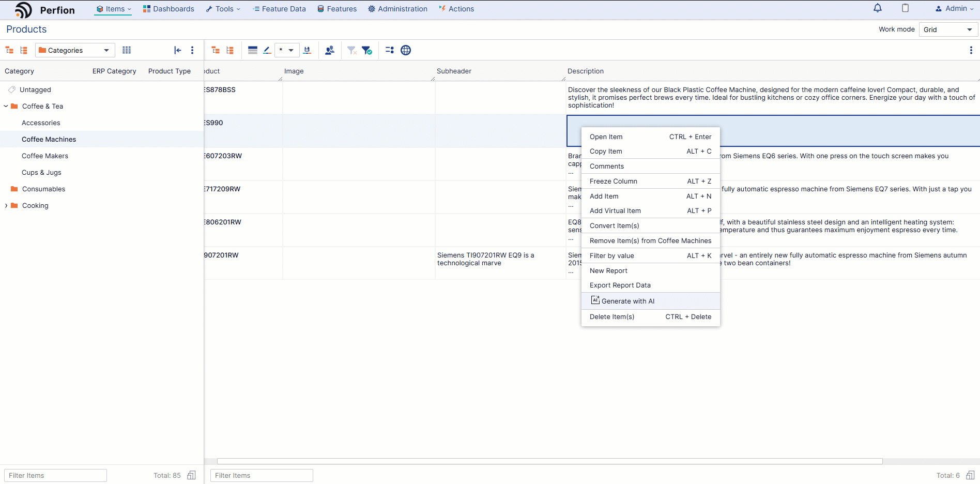
Task: Go to Dashboards in top navigation
Action: 169,9
